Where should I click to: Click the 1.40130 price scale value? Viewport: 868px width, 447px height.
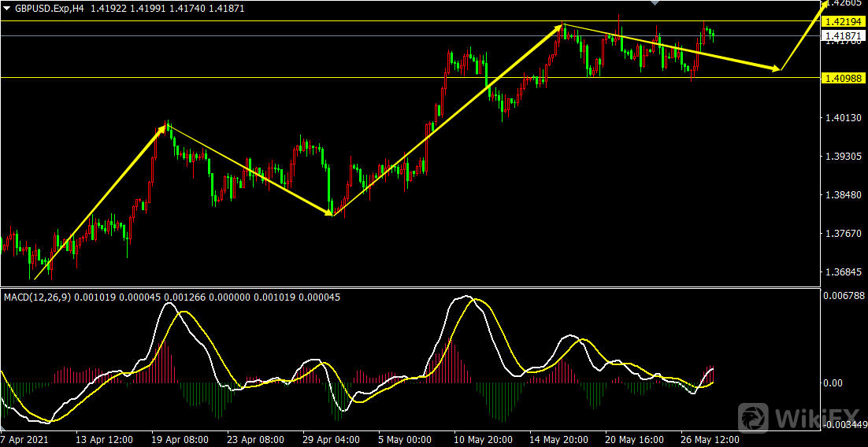[x=840, y=118]
